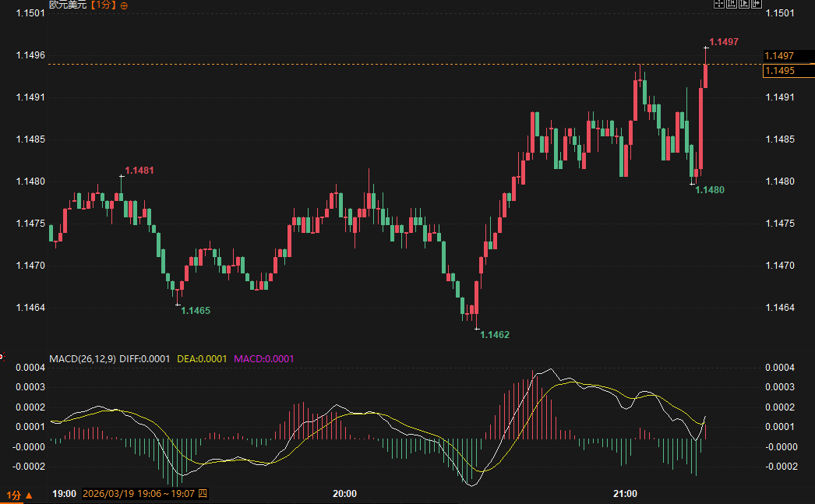Image resolution: width=815 pixels, height=504 pixels.
Task: Click the 1.1480 low marker near the latest candles
Action: 710,189
